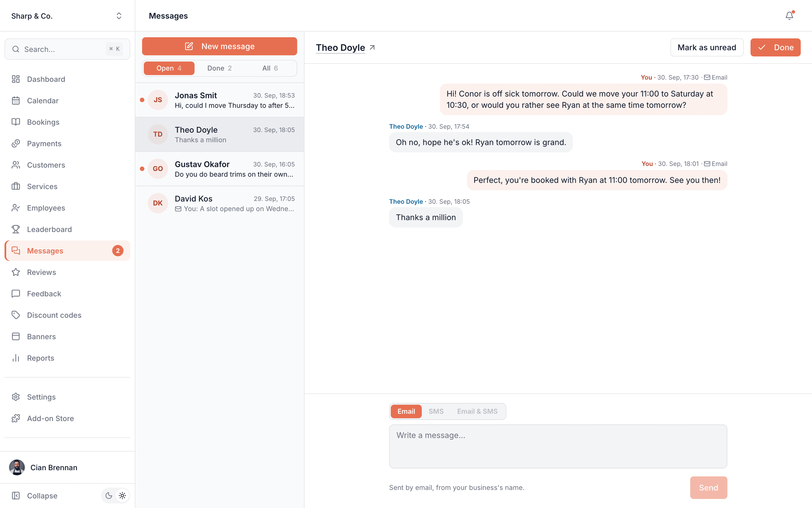Viewport: 812px width, 508px height.
Task: Click the New message button
Action: tap(219, 46)
